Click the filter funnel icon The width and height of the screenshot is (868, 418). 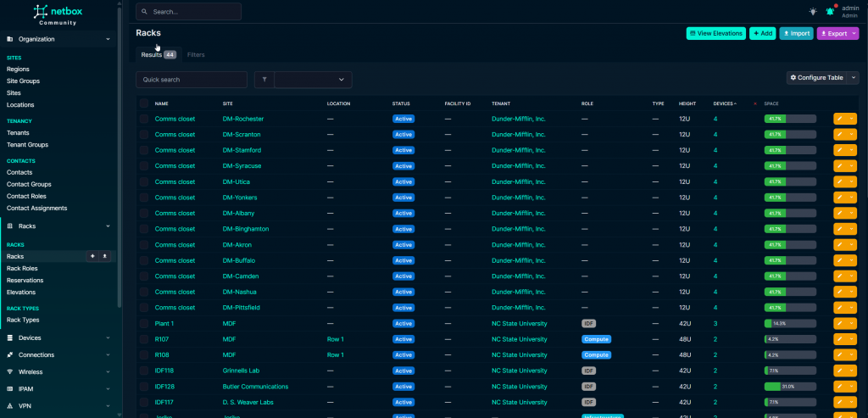point(264,79)
